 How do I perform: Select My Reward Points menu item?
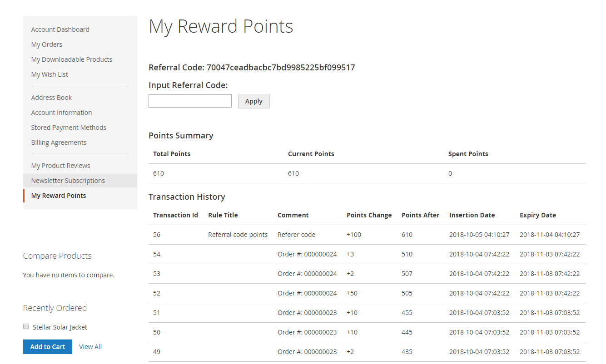[x=59, y=196]
